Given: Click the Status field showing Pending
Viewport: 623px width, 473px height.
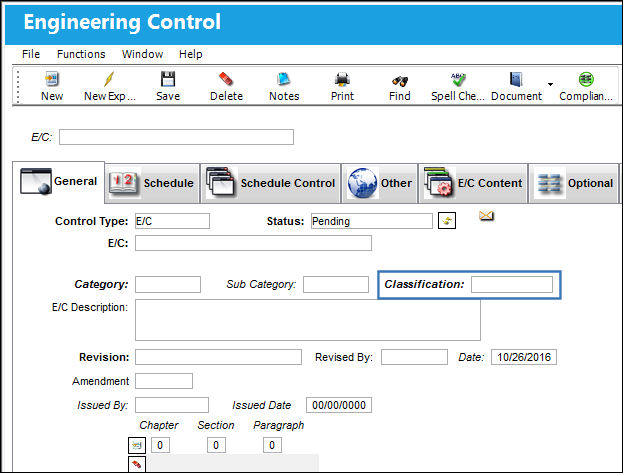Looking at the screenshot, I should coord(371,221).
